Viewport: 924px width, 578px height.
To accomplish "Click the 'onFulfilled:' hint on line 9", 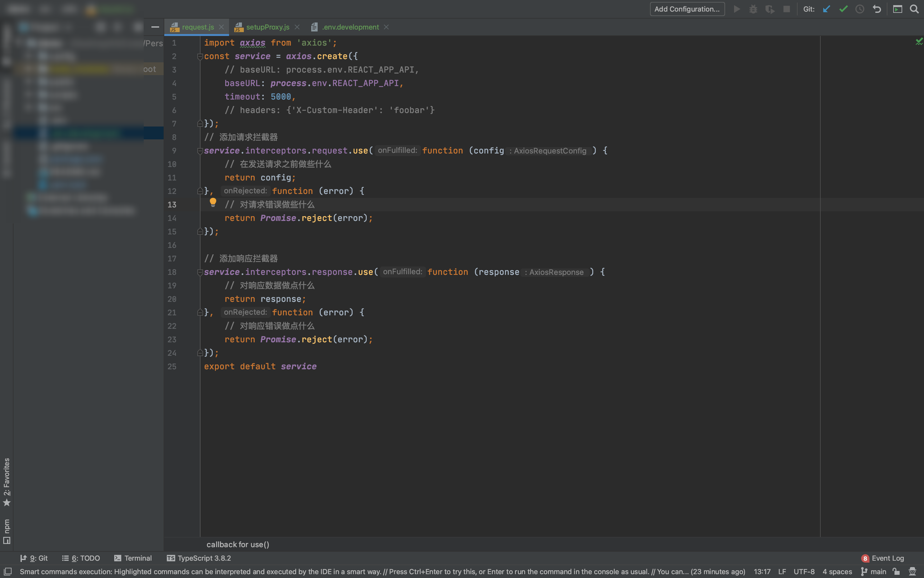I will 397,151.
